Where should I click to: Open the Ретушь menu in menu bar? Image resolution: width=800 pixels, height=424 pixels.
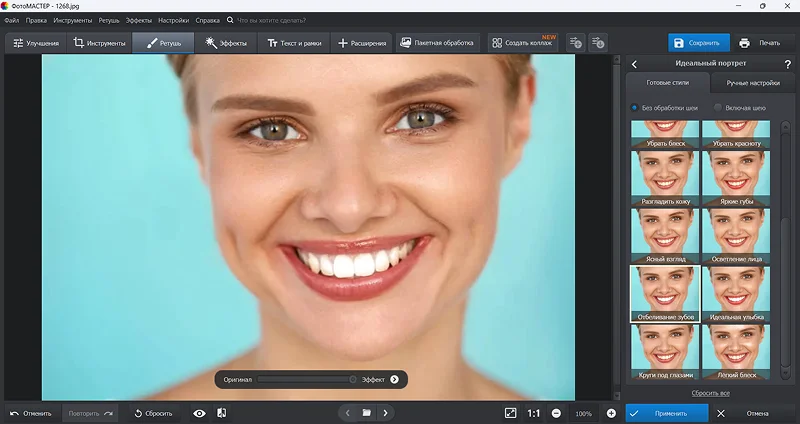(109, 20)
